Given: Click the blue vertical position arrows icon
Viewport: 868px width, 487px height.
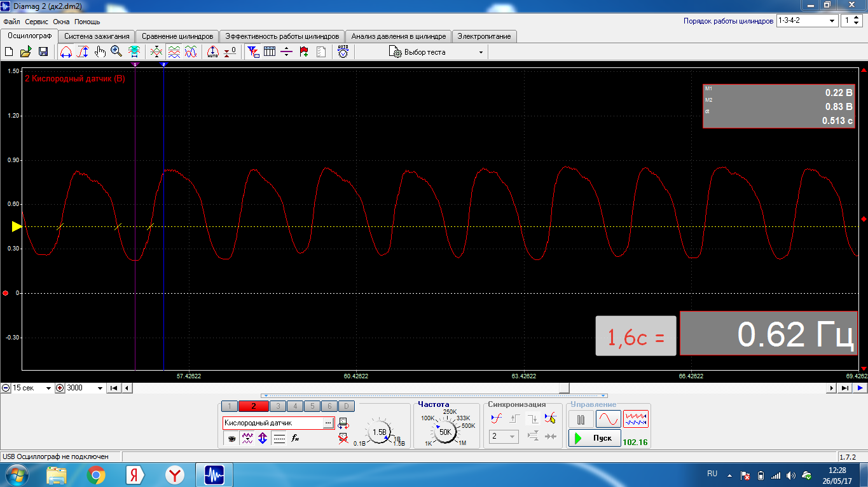Looking at the screenshot, I should (263, 438).
